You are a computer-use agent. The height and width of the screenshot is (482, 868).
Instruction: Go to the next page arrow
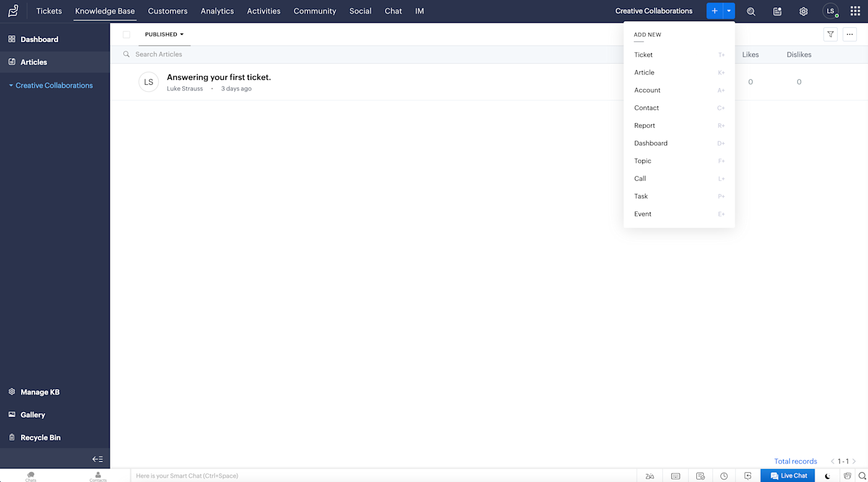[854, 462]
